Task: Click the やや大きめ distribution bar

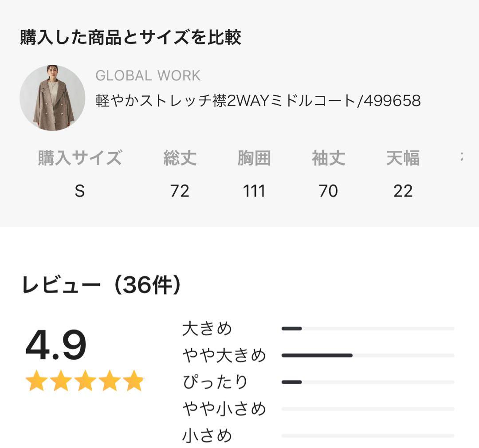Action: (x=317, y=354)
